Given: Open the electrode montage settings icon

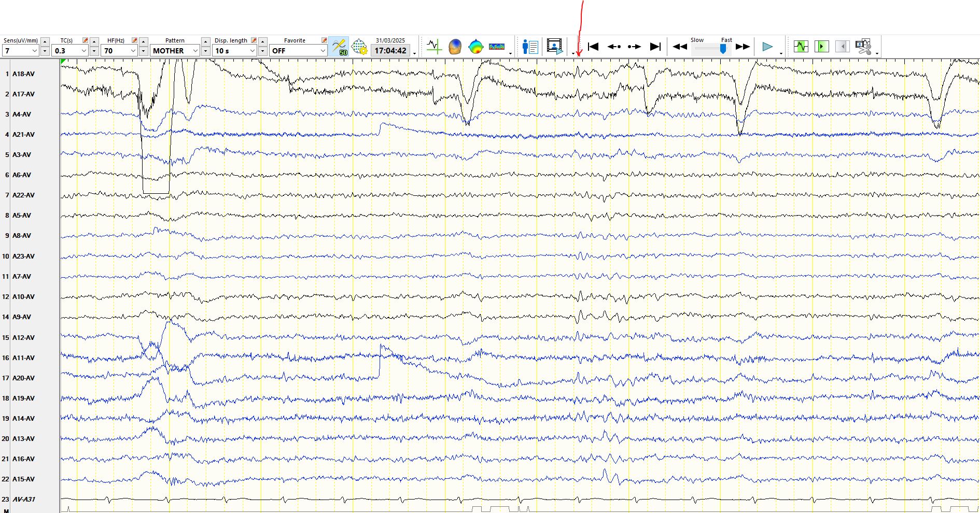Looking at the screenshot, I should [x=359, y=47].
